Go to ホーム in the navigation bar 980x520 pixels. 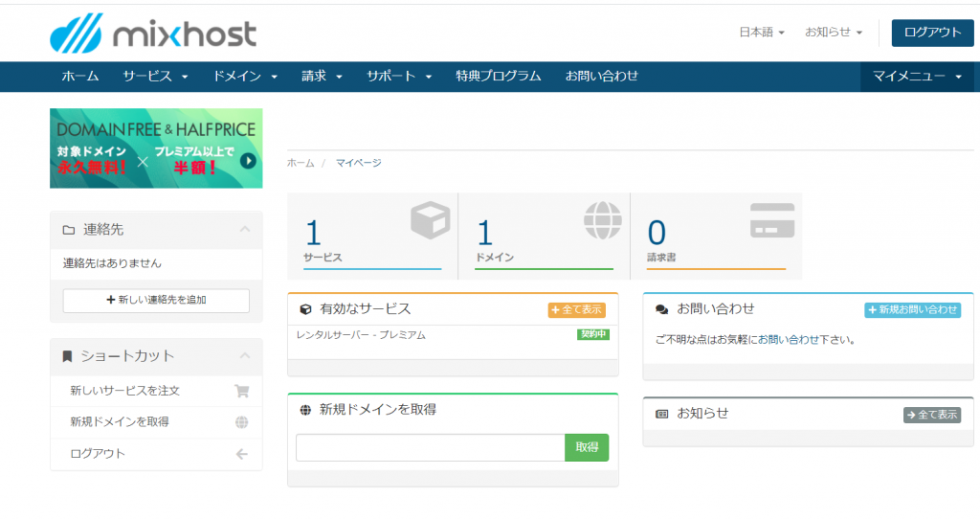click(x=80, y=77)
